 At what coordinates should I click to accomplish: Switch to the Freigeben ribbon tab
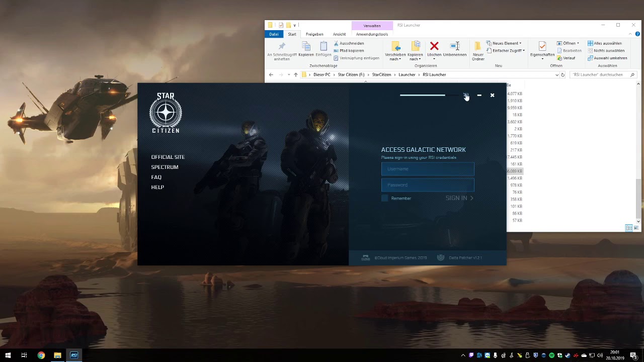314,34
